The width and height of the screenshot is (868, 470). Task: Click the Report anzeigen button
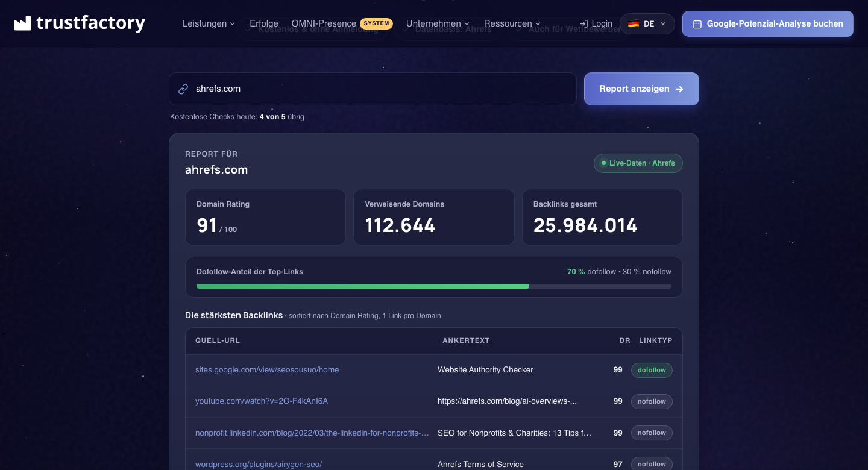coord(641,89)
